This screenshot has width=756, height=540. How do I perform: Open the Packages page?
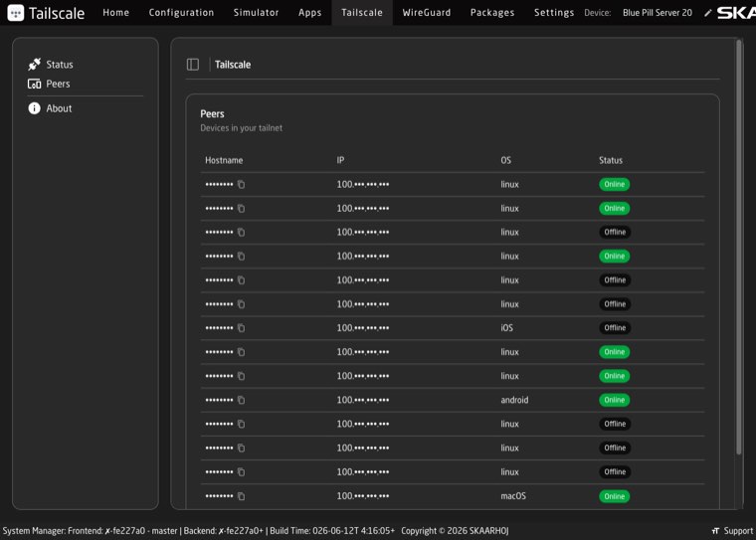coord(492,13)
